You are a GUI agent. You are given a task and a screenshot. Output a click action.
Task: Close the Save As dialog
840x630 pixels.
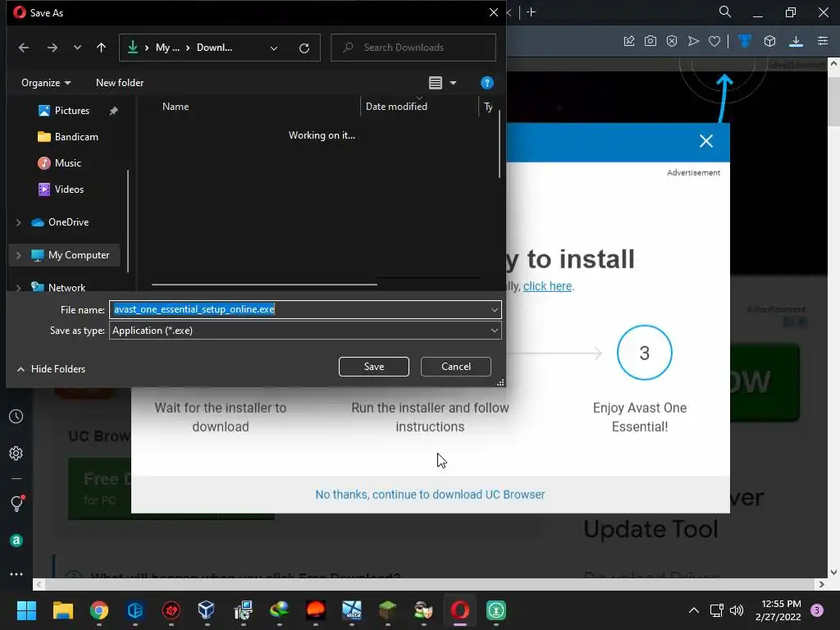(493, 12)
